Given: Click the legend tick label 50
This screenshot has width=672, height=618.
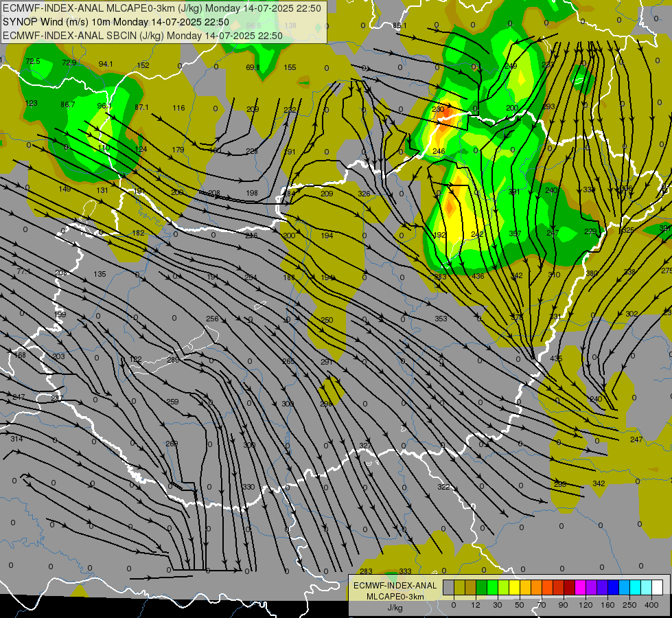Looking at the screenshot, I should pos(519,605).
